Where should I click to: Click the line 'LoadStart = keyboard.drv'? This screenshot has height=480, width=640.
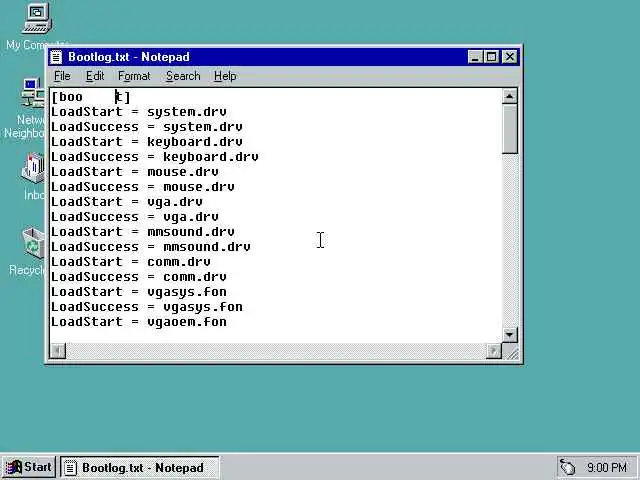147,142
